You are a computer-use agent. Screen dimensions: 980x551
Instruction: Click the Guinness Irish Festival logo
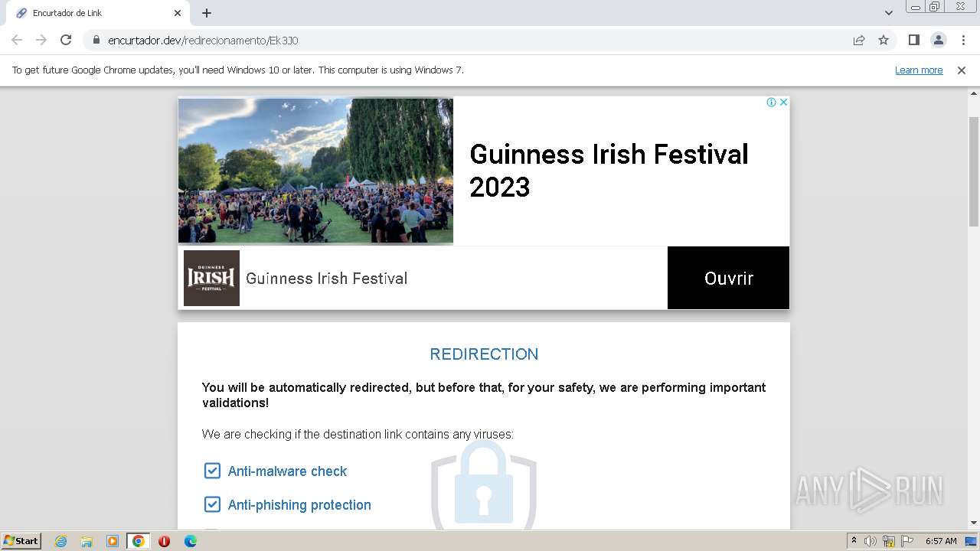[x=211, y=278]
